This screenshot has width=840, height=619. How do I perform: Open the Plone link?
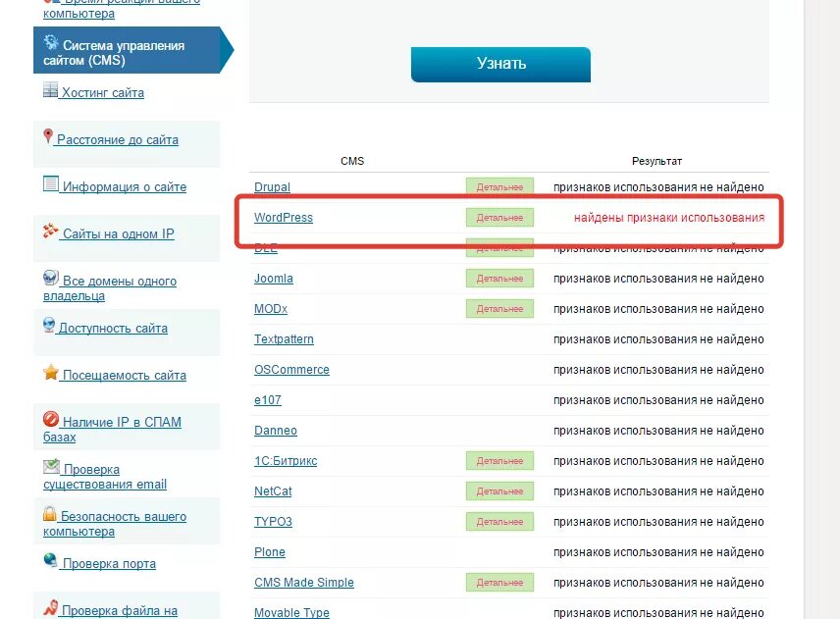coord(270,552)
